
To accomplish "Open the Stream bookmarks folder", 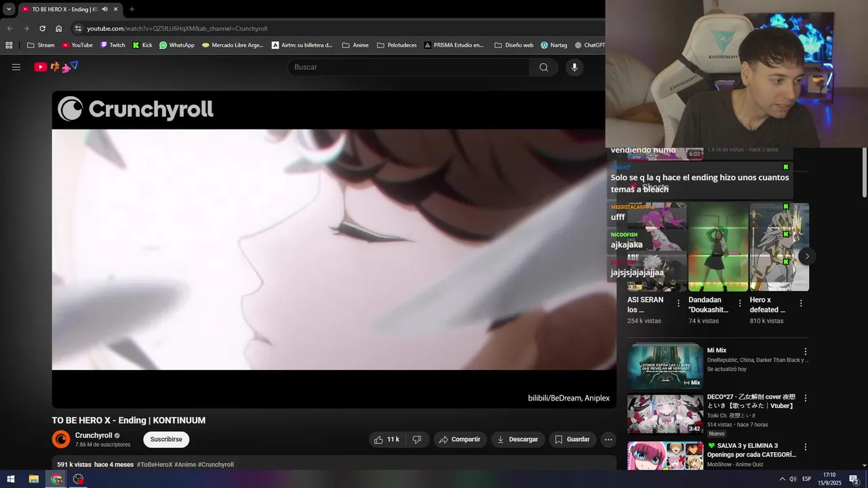I will point(41,45).
